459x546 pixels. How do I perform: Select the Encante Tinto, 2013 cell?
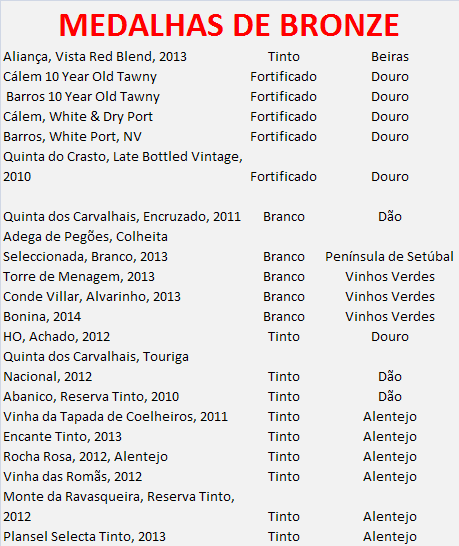click(62, 437)
